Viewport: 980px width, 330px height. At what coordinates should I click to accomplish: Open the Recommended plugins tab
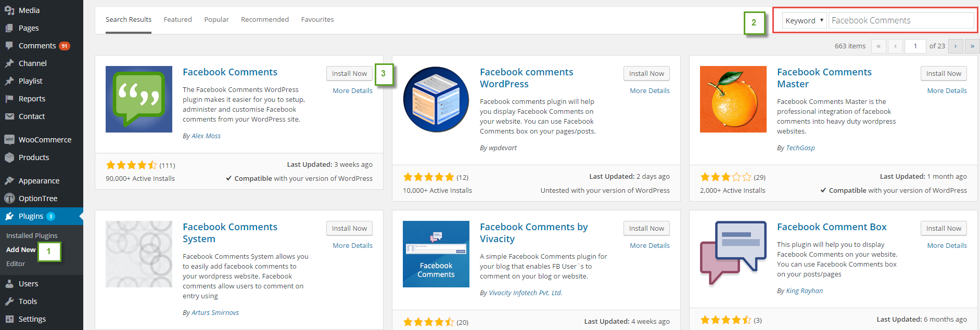click(x=265, y=20)
